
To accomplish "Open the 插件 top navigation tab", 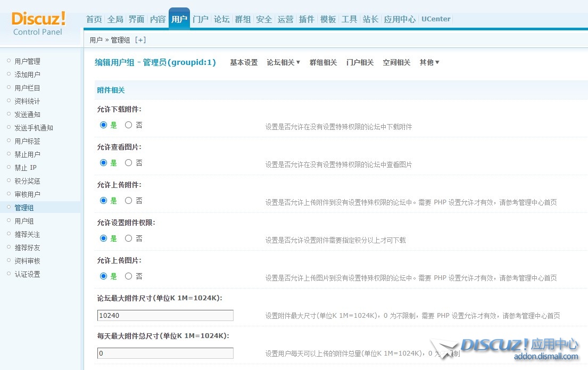I will coord(307,19).
